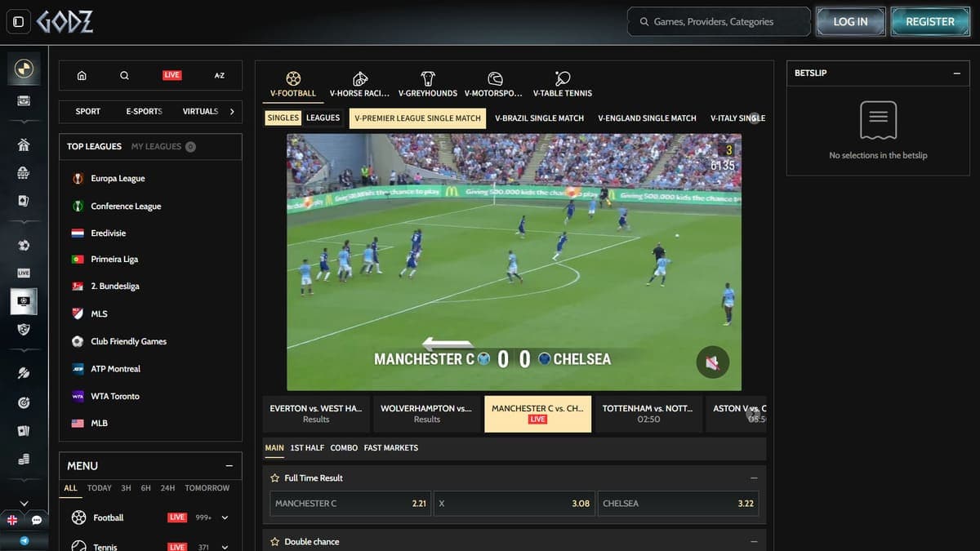Open the A-Z sports listing icon
980x551 pixels.
(x=220, y=75)
